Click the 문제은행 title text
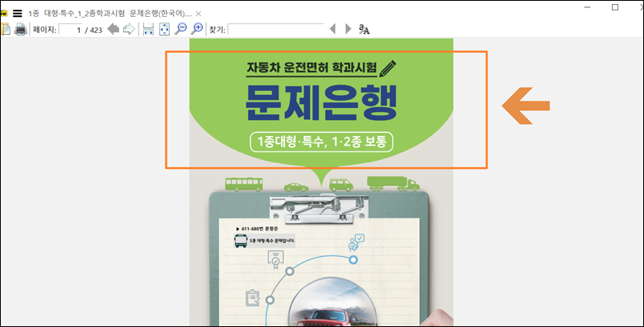644x327 pixels. click(321, 103)
